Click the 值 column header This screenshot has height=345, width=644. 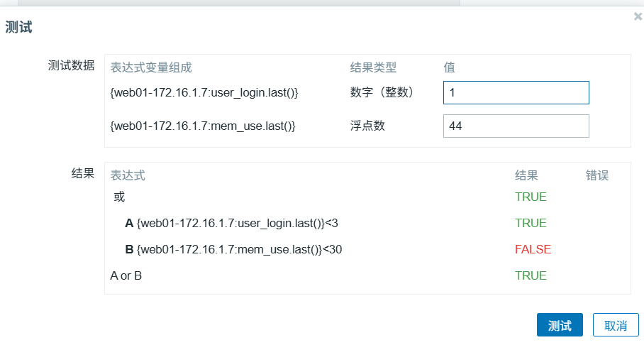pyautogui.click(x=449, y=67)
